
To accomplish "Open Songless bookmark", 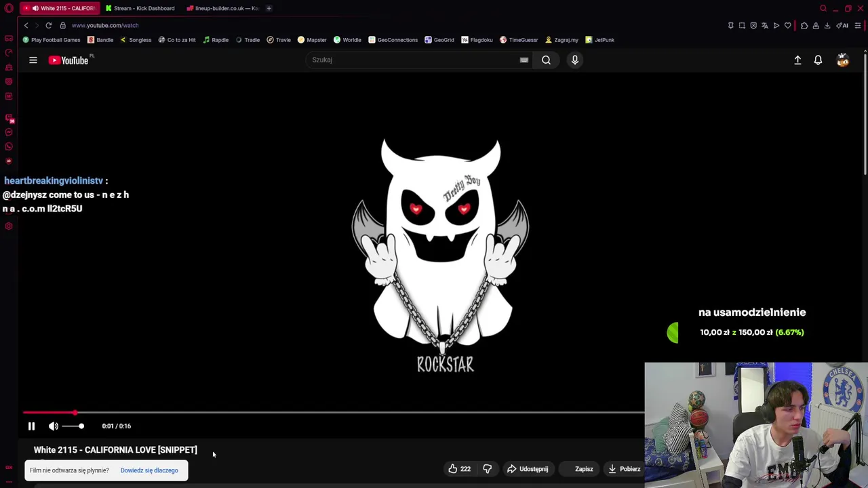I will click(x=136, y=40).
